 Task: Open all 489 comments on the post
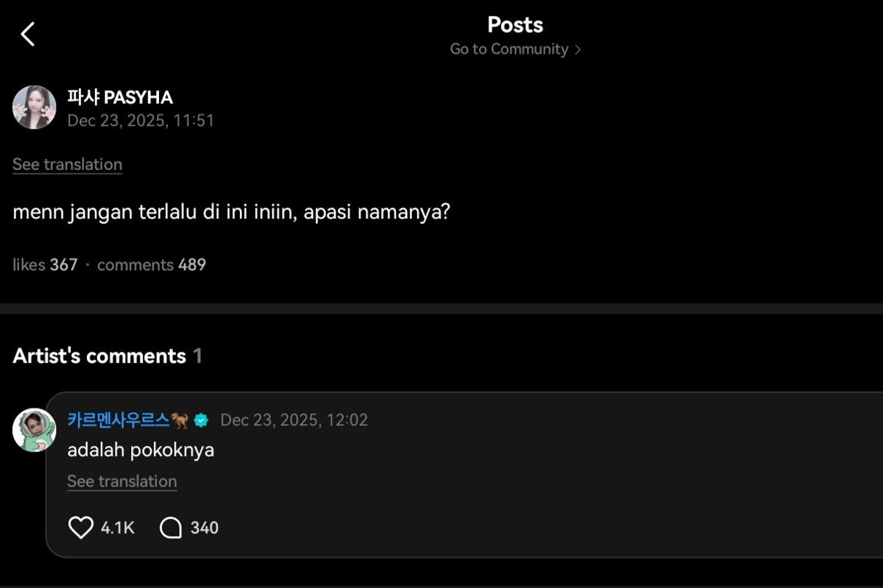(x=152, y=264)
